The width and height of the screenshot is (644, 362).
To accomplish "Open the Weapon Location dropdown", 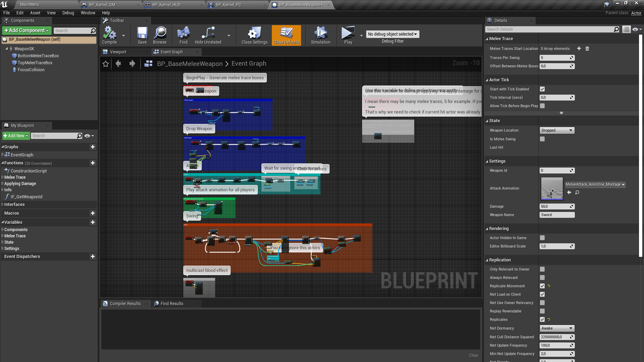I will 556,130.
